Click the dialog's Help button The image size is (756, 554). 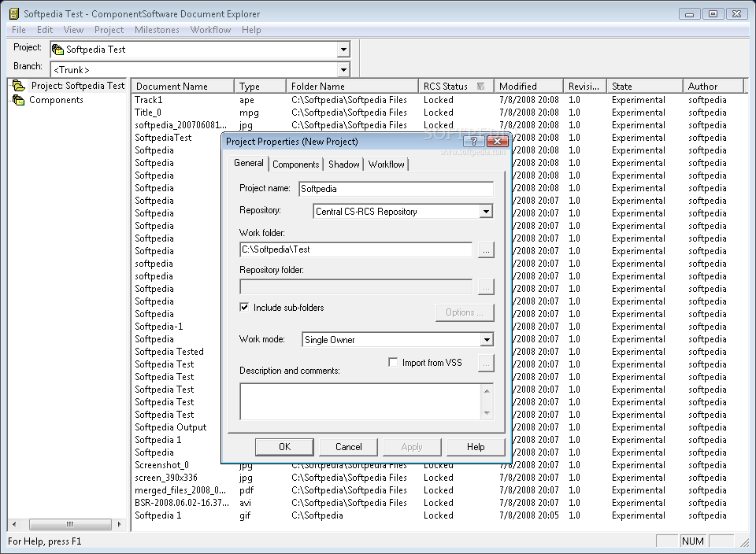tap(476, 446)
